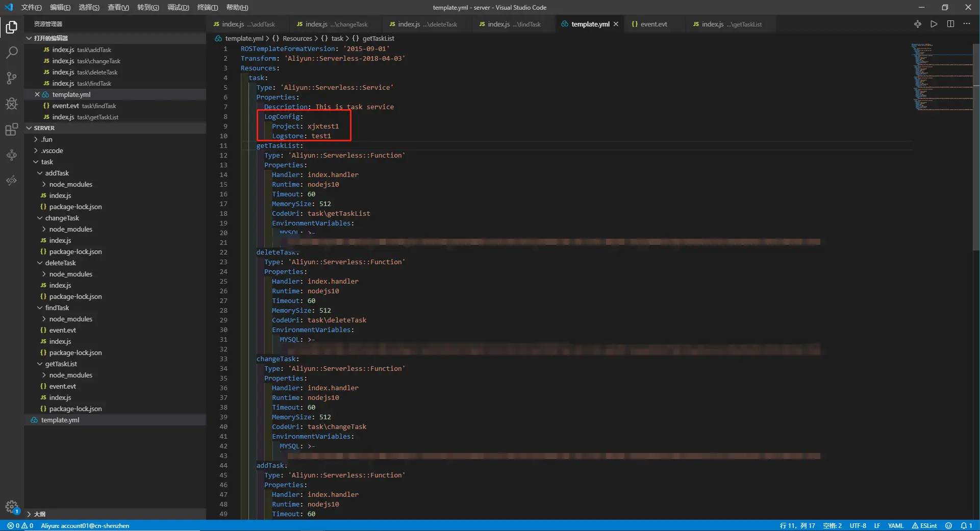Click the Aliyun account01@cn-shenzhen status item

(85, 525)
